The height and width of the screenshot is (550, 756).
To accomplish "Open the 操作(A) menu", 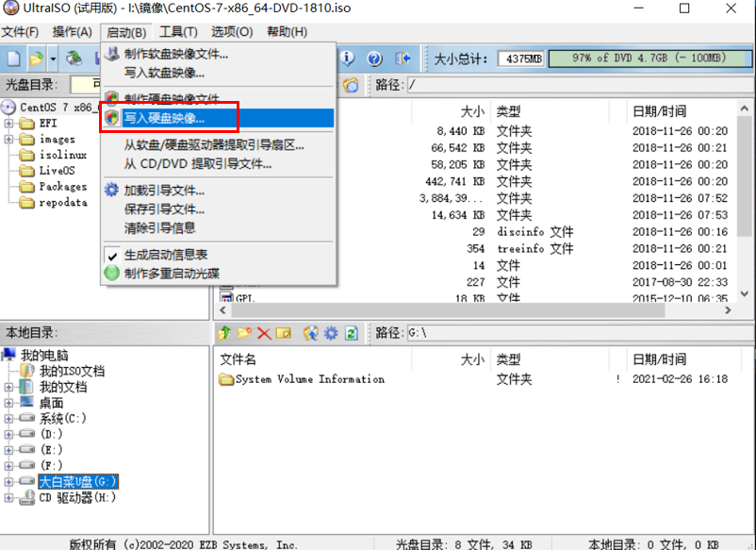I will point(72,32).
